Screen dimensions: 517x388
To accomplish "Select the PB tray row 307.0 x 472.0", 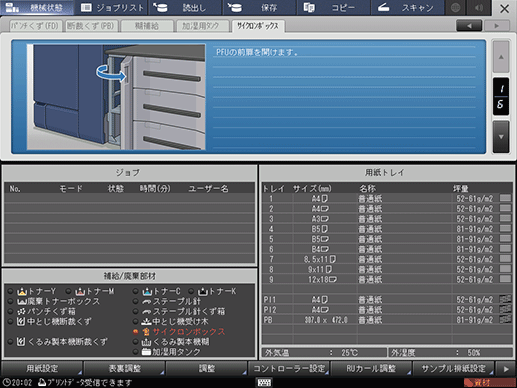I will (x=387, y=320).
